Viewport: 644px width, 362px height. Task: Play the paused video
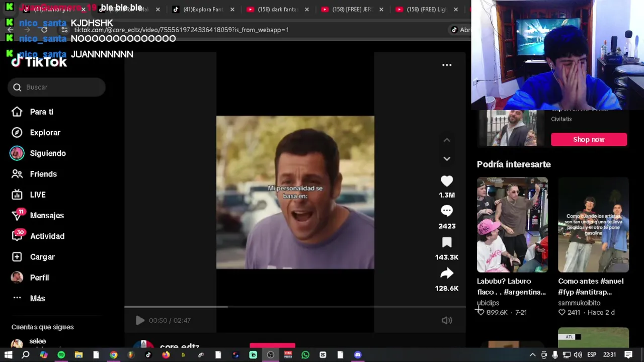coord(140,320)
